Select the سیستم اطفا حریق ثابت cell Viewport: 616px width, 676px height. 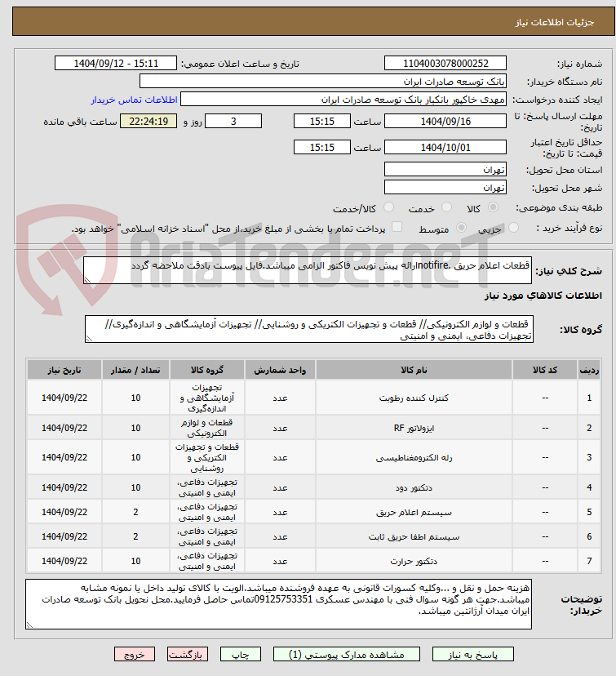click(414, 536)
